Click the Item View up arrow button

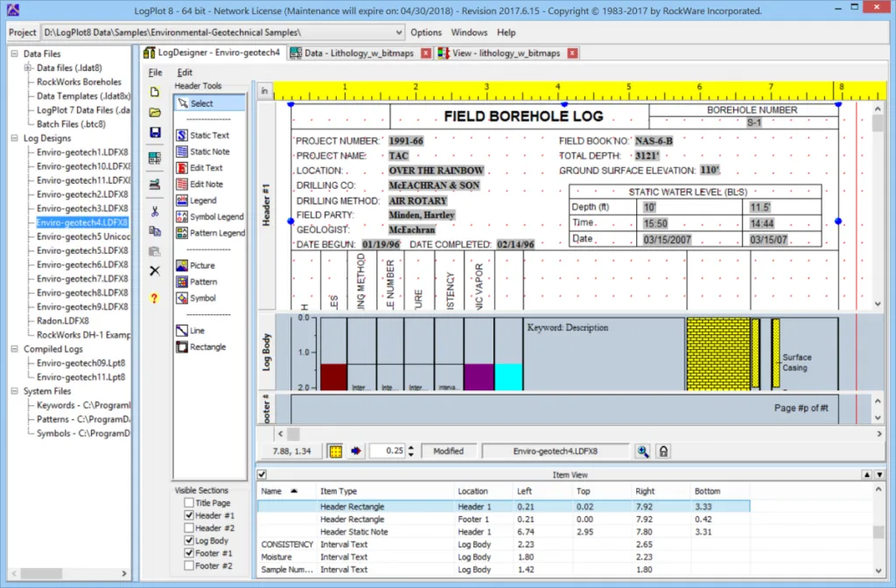click(x=867, y=475)
